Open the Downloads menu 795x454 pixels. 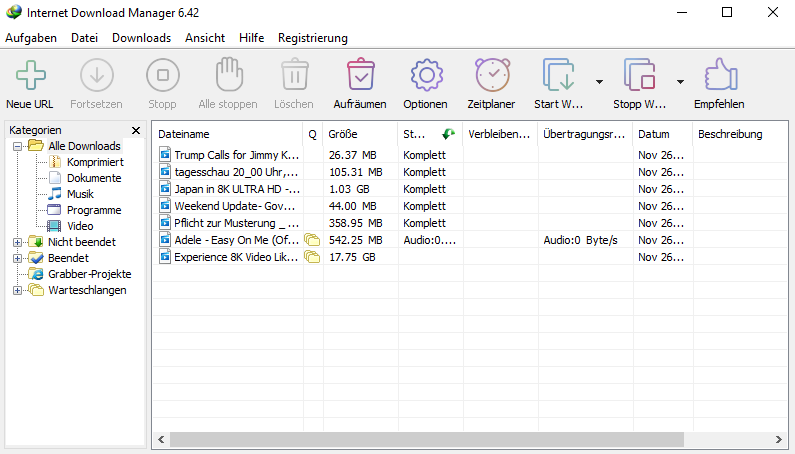click(141, 38)
